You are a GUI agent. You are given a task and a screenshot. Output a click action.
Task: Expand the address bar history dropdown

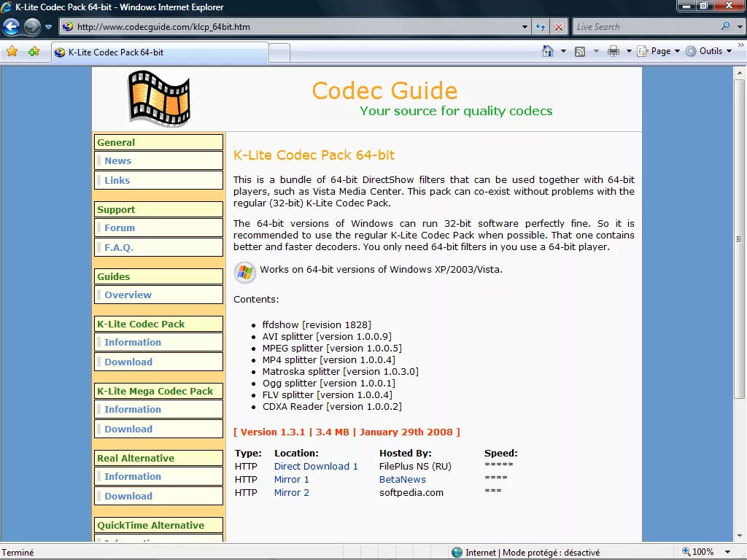(x=525, y=27)
